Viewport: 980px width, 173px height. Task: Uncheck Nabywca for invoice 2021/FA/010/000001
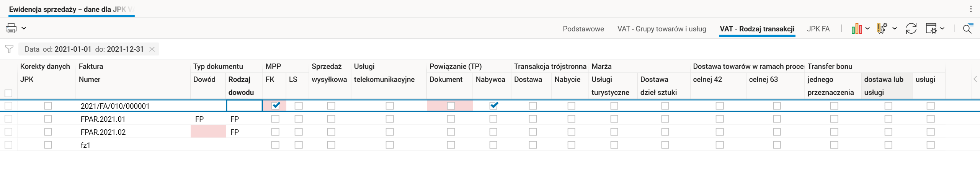click(494, 106)
